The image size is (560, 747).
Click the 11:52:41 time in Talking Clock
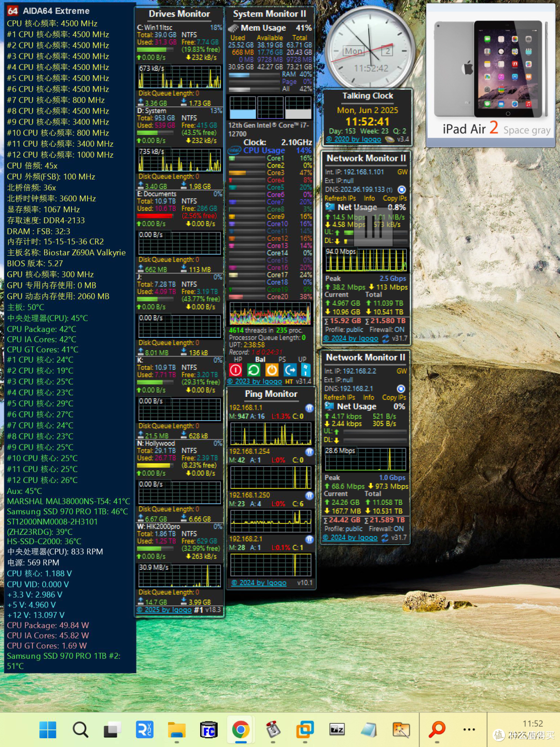point(368,122)
